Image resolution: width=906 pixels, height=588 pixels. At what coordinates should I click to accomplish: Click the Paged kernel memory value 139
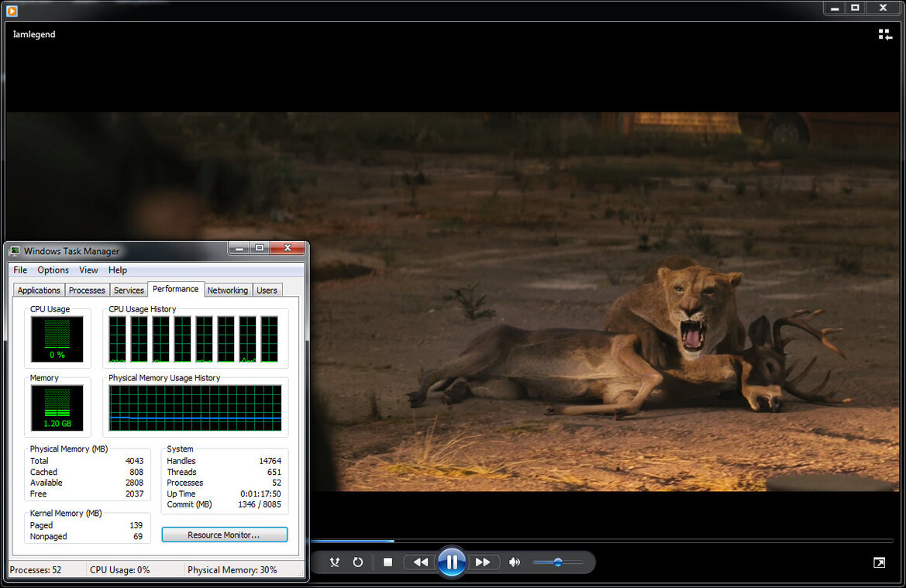pos(136,525)
